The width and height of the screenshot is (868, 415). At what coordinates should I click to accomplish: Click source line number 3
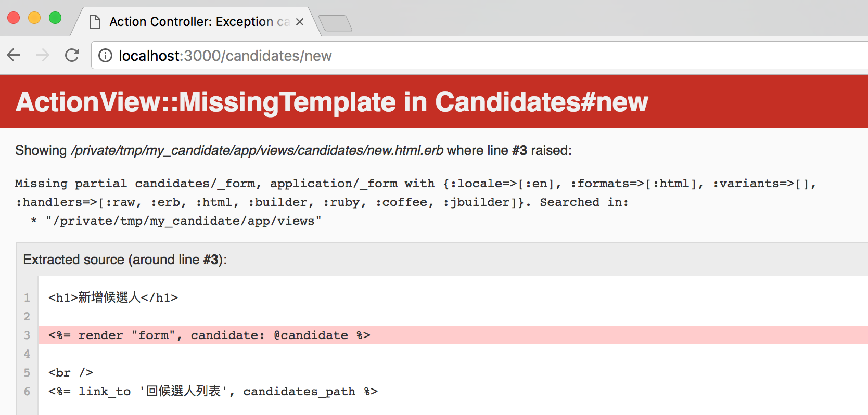[x=27, y=335]
